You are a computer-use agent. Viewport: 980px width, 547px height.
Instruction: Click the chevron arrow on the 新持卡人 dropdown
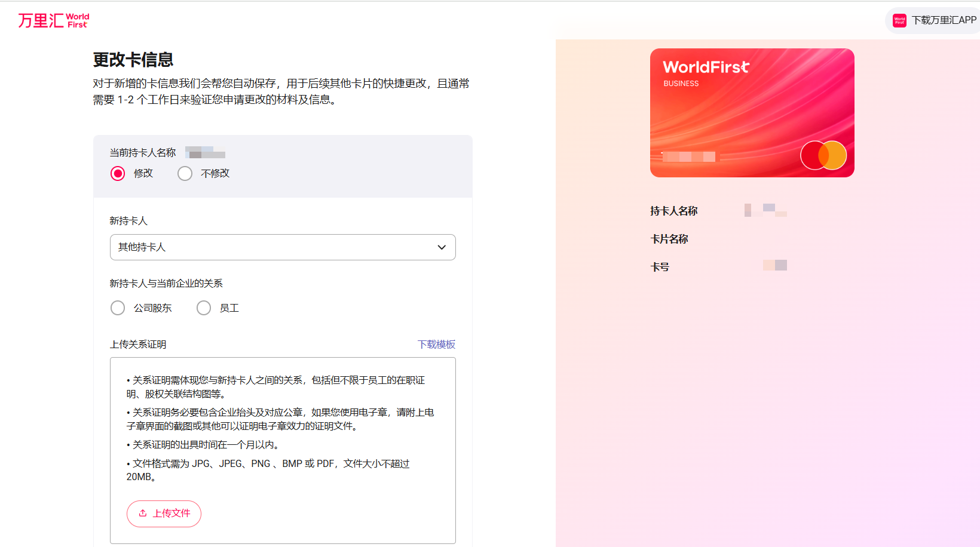click(442, 247)
